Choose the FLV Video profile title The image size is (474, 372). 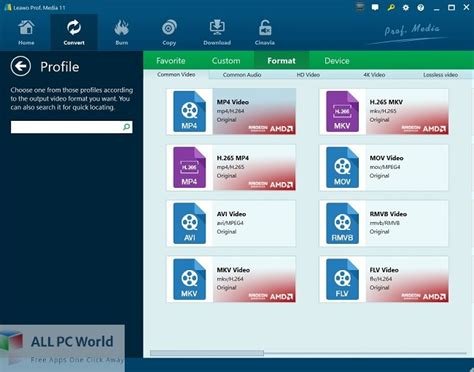(x=384, y=270)
